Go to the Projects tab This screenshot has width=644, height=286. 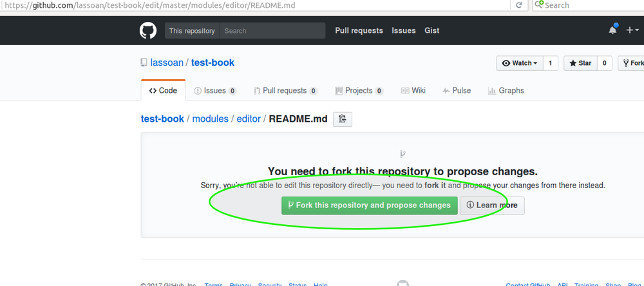(x=359, y=91)
